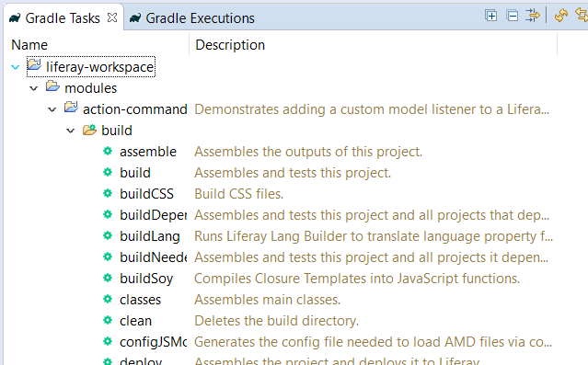Screen dimensions: 588x365
Task: Click the gear icon beside buildSoy task
Action: point(108,278)
